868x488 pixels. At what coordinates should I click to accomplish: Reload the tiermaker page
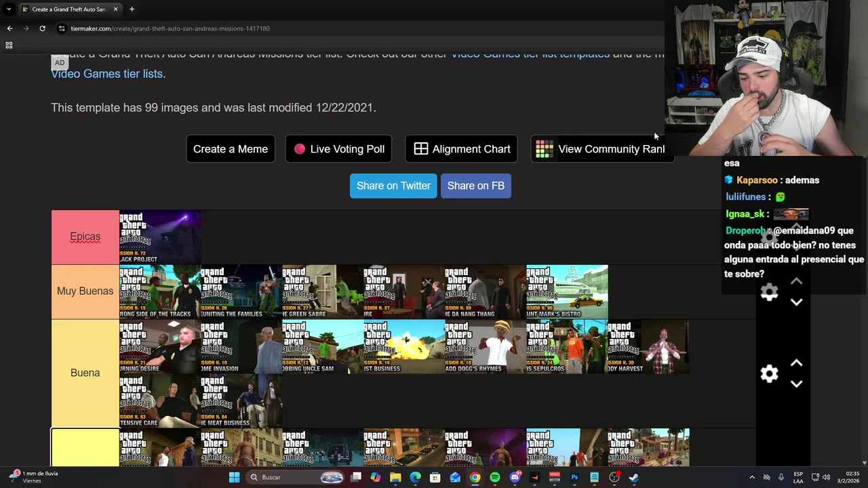pos(42,28)
